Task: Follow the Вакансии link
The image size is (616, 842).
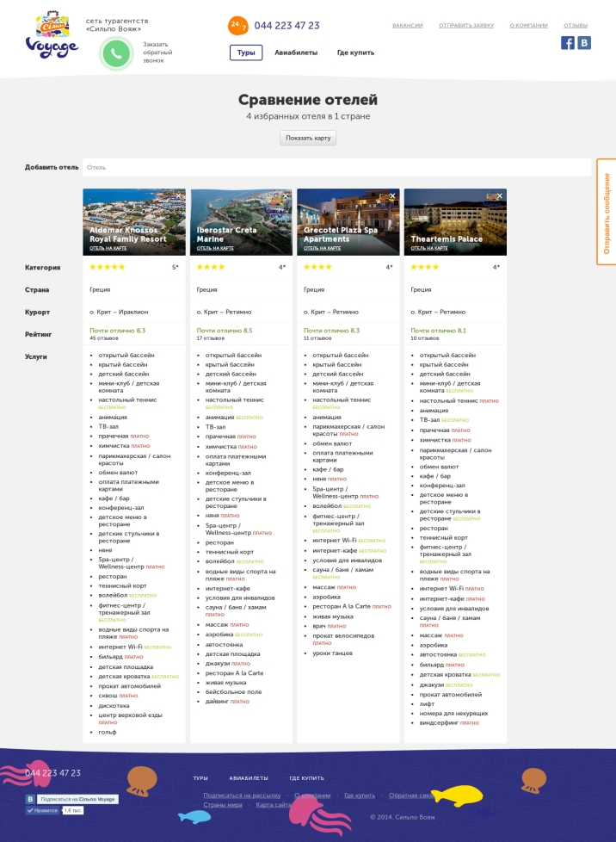Action: pyautogui.click(x=407, y=25)
